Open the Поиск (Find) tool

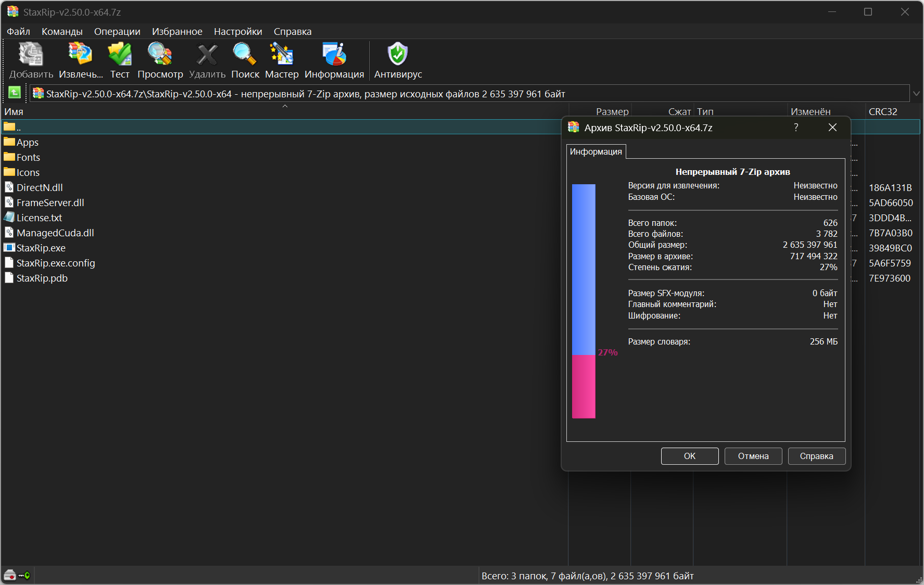[245, 55]
